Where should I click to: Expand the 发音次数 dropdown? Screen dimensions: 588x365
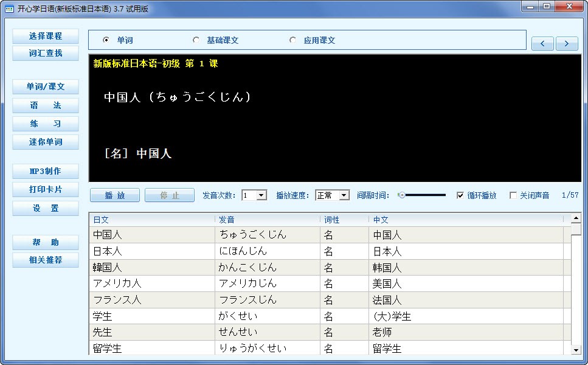(x=261, y=195)
